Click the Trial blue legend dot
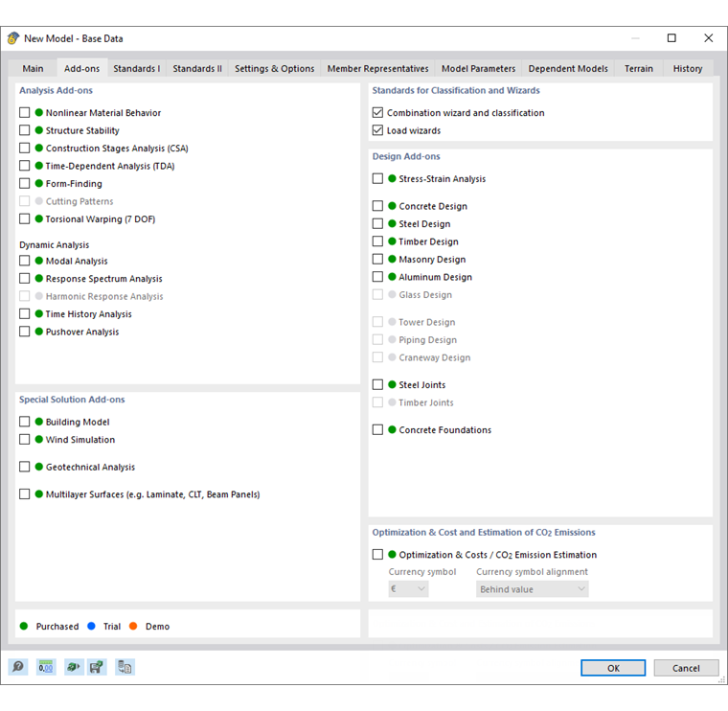The height and width of the screenshot is (711, 728). tap(91, 626)
